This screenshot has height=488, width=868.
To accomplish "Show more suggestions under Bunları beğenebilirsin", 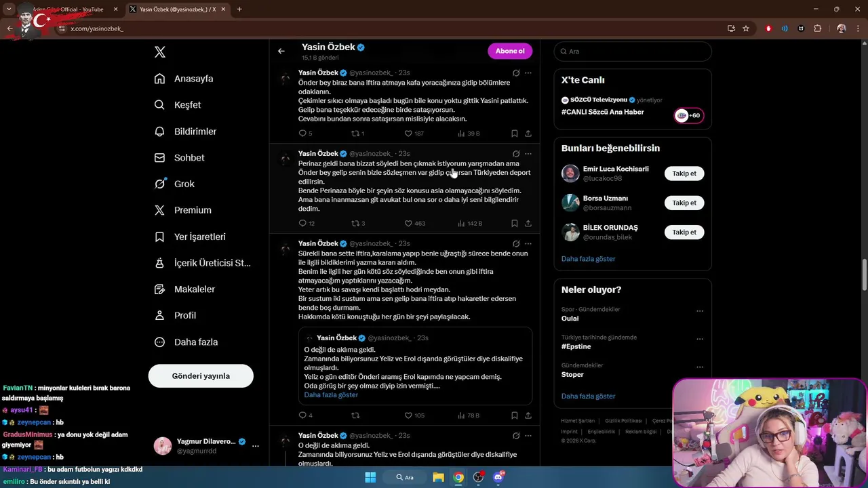I will (x=588, y=259).
